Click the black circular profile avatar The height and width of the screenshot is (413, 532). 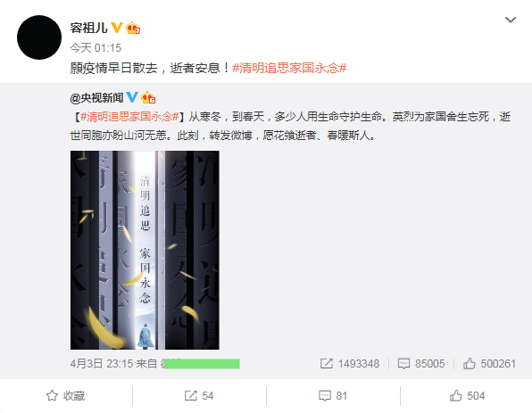click(39, 37)
